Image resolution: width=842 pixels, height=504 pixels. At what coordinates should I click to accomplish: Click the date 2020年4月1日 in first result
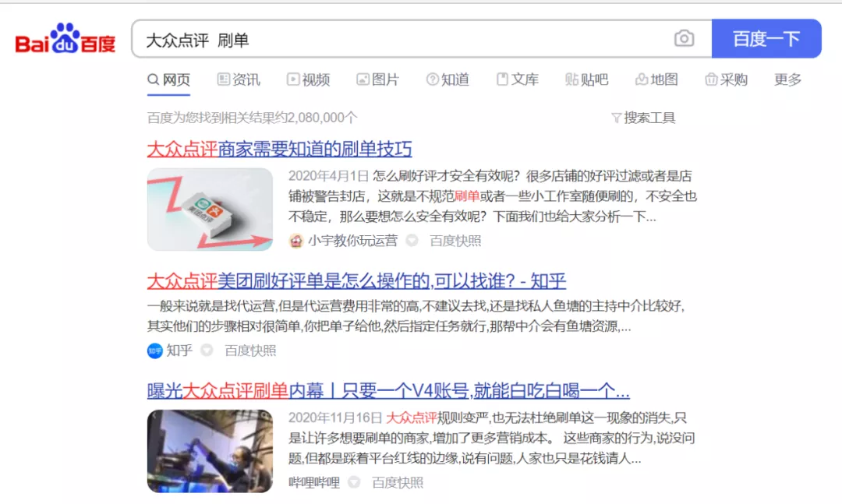(x=329, y=176)
